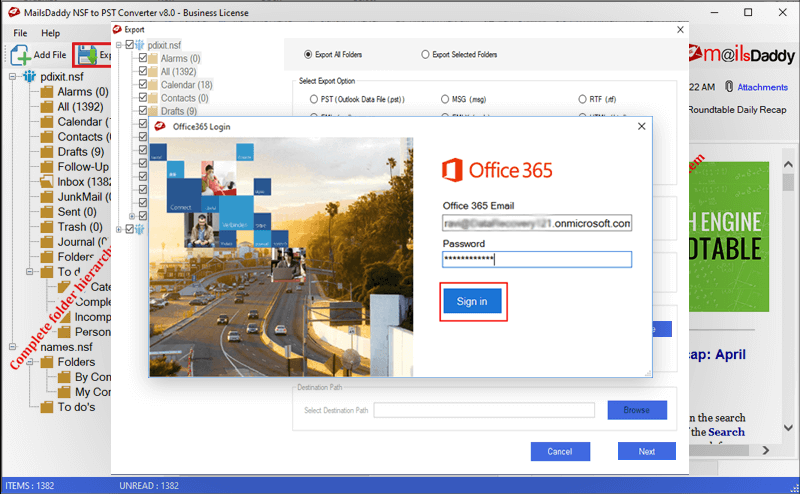Click Next in Export dialog

[x=647, y=452]
